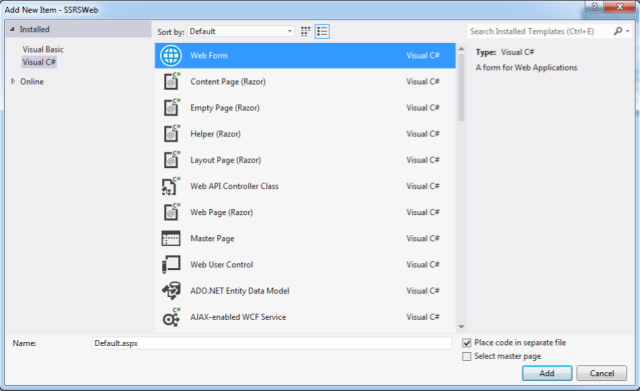Screen dimensions: 640x391
Task: Select 'ADO.NET Entity Data Model' text
Action: [240, 291]
